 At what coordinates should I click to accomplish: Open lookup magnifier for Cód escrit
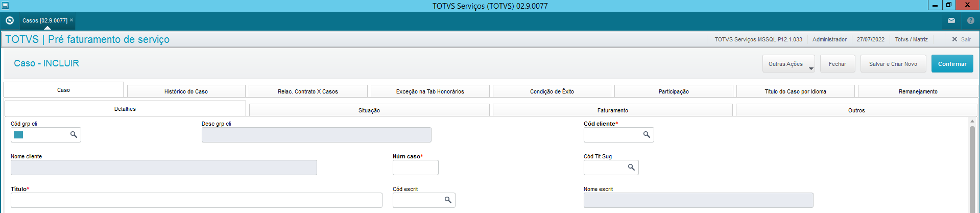(x=448, y=200)
